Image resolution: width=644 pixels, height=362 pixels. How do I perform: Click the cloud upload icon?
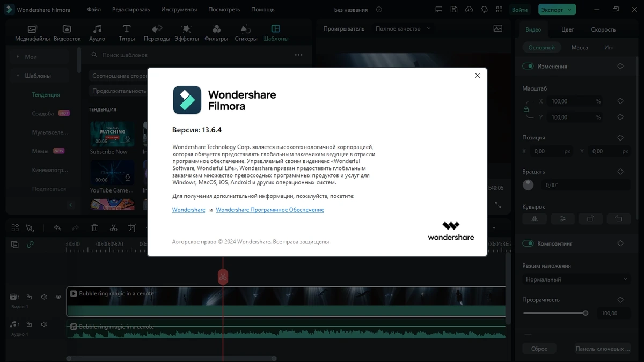click(469, 10)
